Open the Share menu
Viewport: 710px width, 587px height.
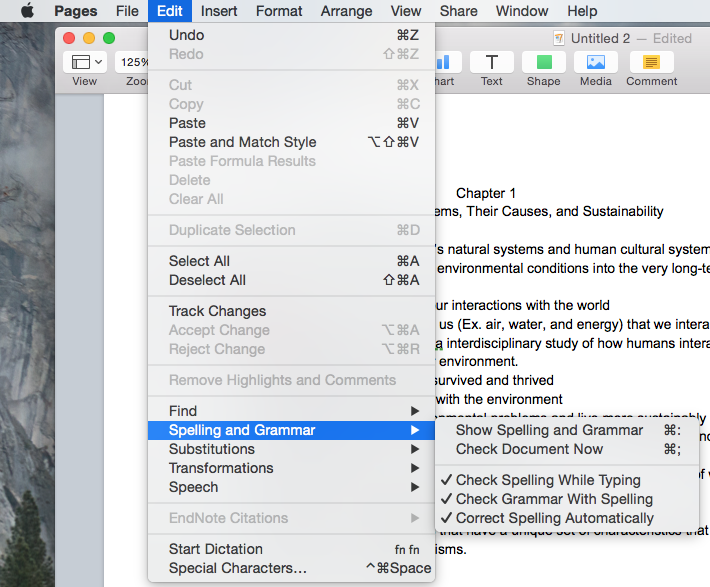458,11
